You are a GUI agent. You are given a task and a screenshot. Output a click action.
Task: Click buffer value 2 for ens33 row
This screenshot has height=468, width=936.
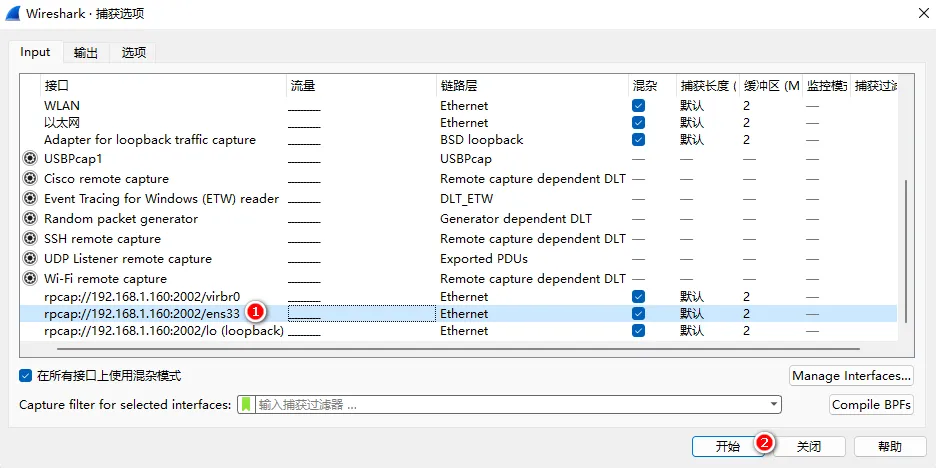click(747, 313)
